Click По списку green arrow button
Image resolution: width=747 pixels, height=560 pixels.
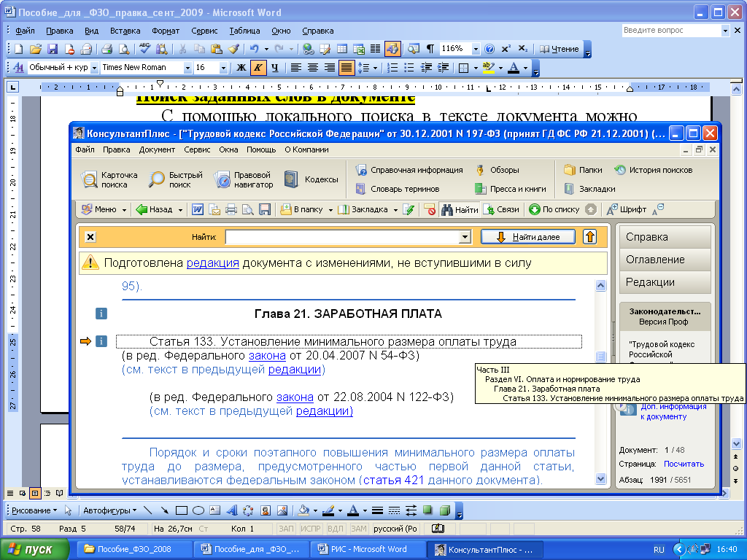[554, 209]
